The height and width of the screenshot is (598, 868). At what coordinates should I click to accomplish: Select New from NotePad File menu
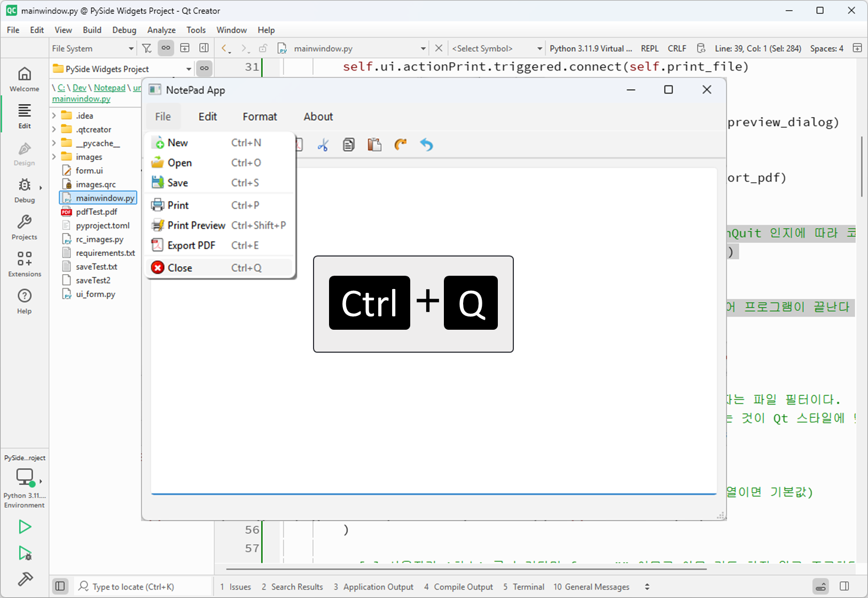(220, 143)
